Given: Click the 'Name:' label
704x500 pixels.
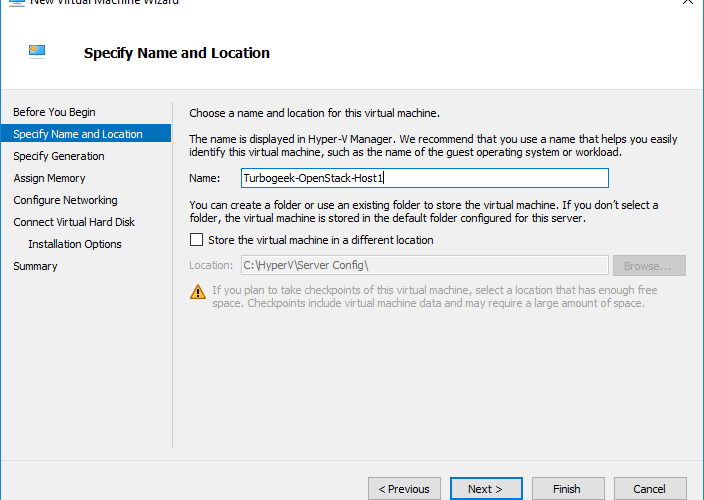Looking at the screenshot, I should point(205,178).
